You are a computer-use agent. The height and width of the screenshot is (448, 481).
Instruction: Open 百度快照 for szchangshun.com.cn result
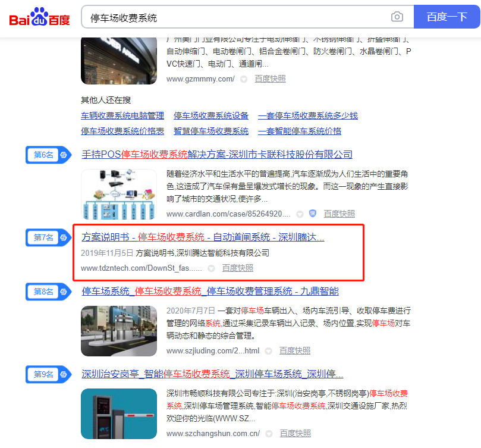pyautogui.click(x=295, y=434)
